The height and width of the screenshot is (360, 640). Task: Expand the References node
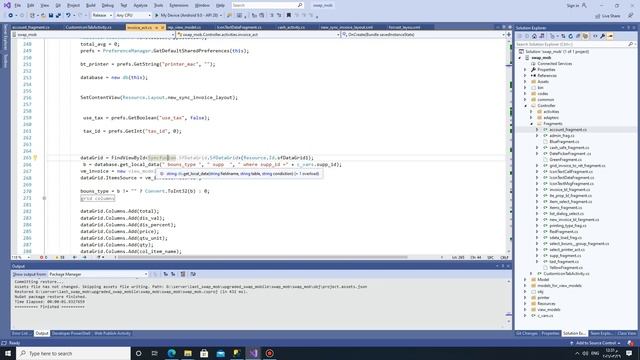click(x=525, y=76)
